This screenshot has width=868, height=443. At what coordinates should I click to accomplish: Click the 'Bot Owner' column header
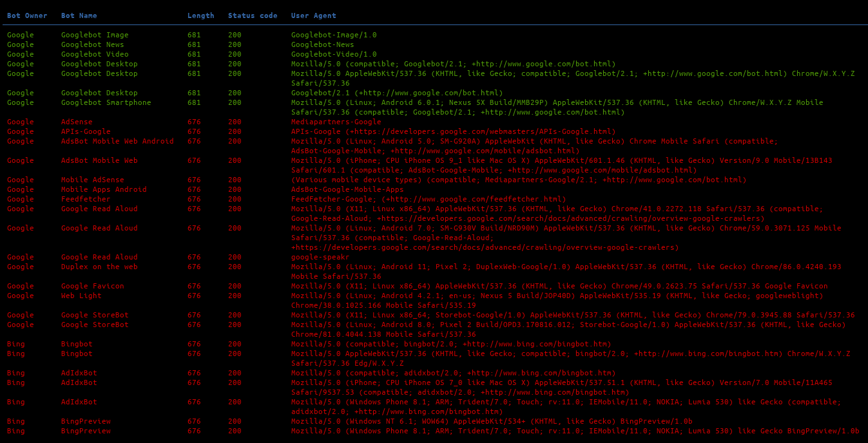pyautogui.click(x=27, y=15)
